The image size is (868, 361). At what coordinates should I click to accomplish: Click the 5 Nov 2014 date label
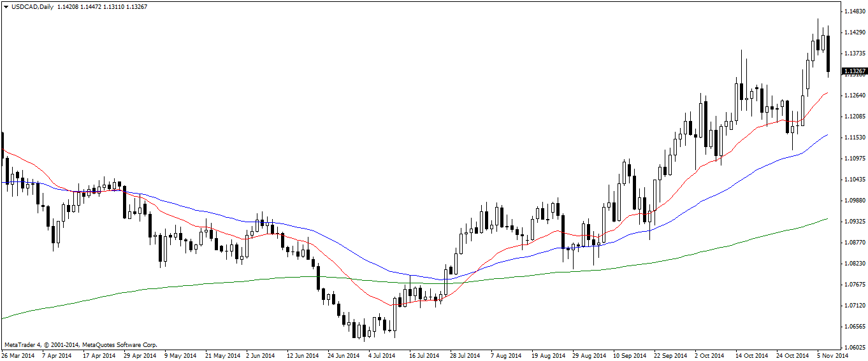pyautogui.click(x=832, y=356)
